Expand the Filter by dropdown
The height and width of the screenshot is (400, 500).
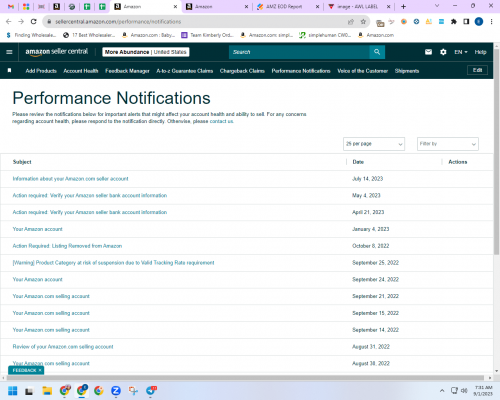coord(448,144)
